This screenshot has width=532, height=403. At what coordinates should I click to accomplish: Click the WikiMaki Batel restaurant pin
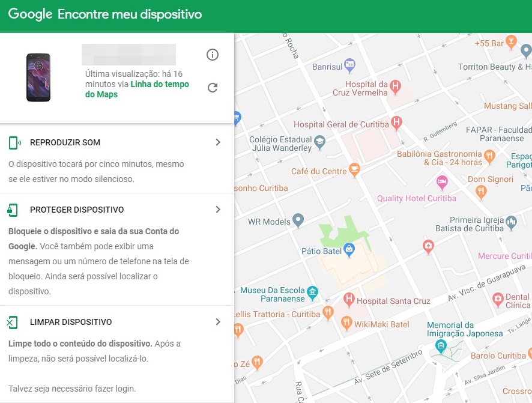coord(346,323)
